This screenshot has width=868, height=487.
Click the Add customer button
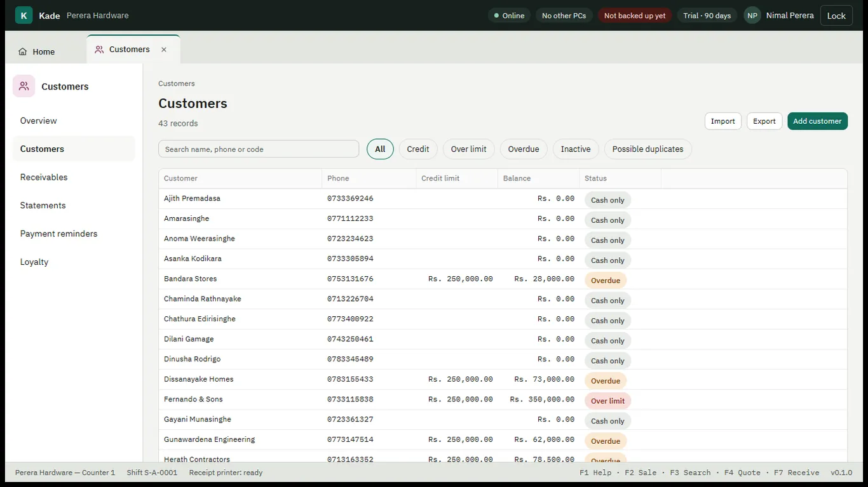click(x=817, y=121)
